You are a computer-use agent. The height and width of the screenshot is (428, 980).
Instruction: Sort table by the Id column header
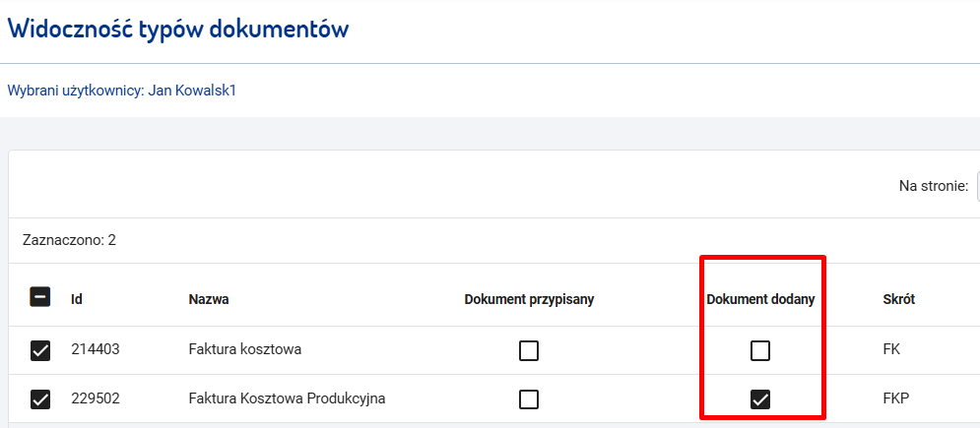click(77, 299)
